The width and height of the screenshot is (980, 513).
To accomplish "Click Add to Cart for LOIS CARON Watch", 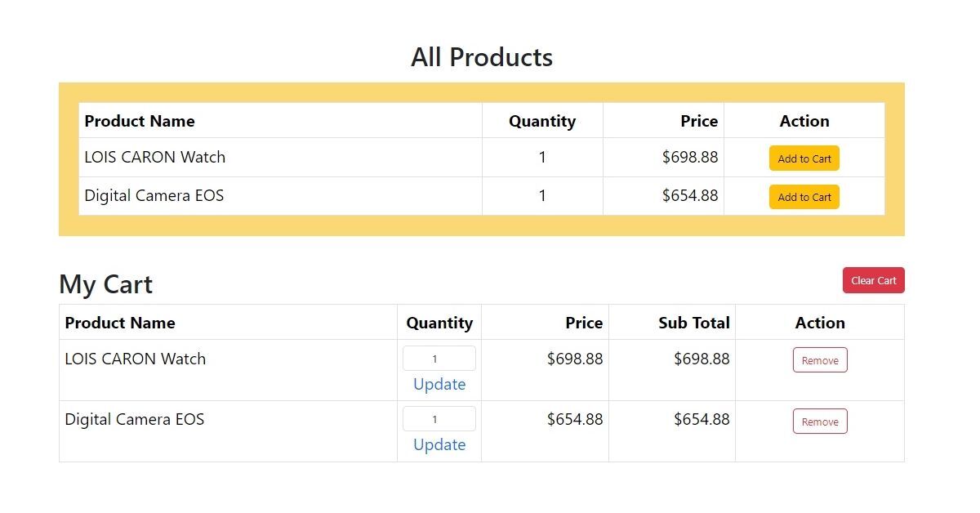I will (x=804, y=158).
